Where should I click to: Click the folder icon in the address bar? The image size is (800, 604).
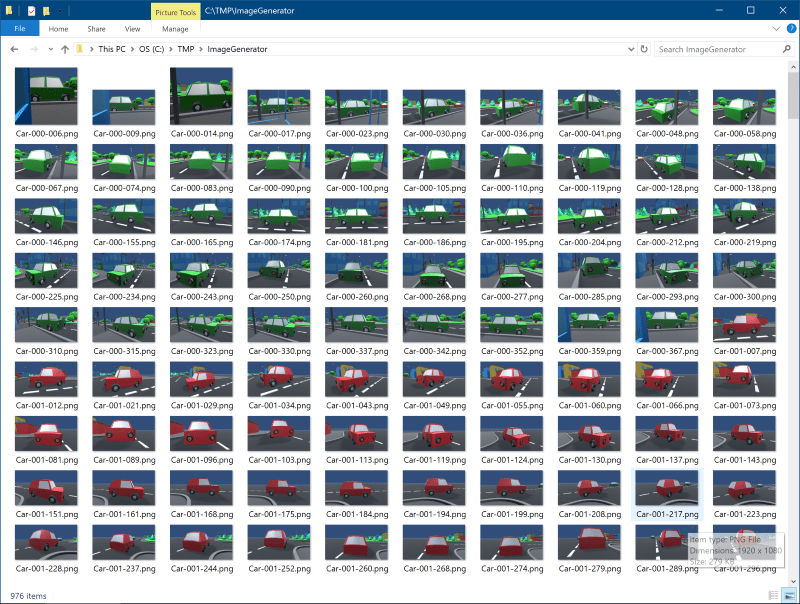click(81, 49)
